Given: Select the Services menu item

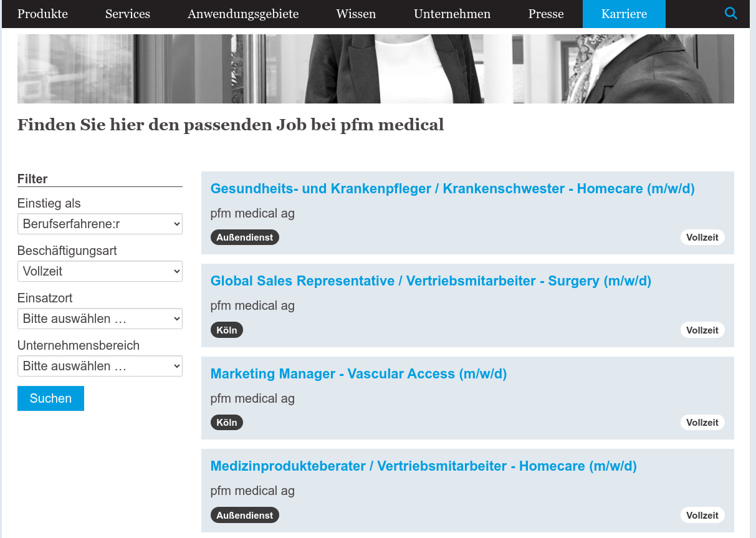Looking at the screenshot, I should (127, 14).
